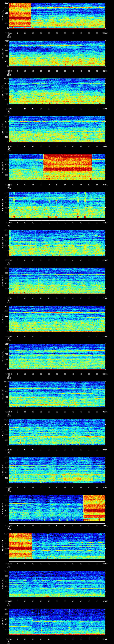Viewport: 114px width, 644px height.
Task: Select the spectrogram panel starting at 19:40:00
Action: tap(57, 432)
